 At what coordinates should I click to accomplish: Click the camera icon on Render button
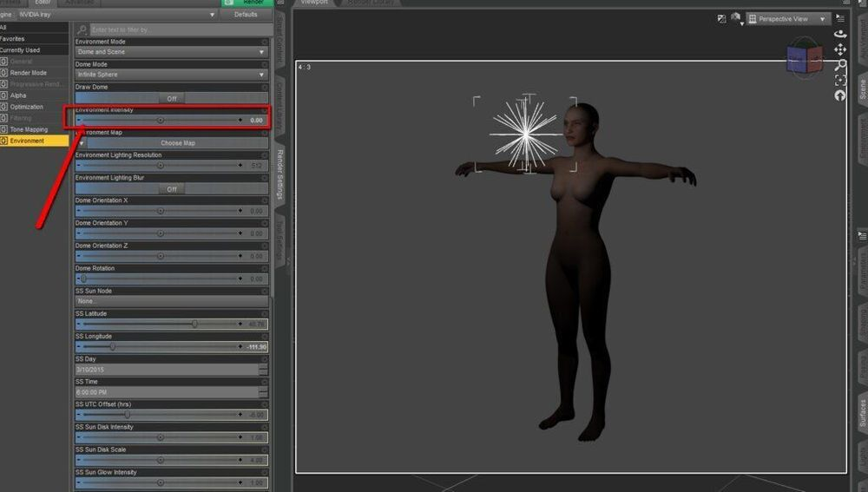(228, 3)
